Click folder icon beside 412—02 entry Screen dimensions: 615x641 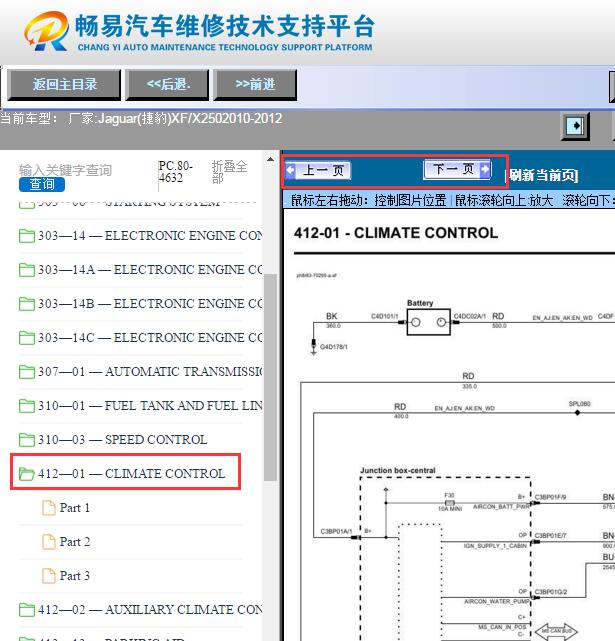tap(27, 610)
